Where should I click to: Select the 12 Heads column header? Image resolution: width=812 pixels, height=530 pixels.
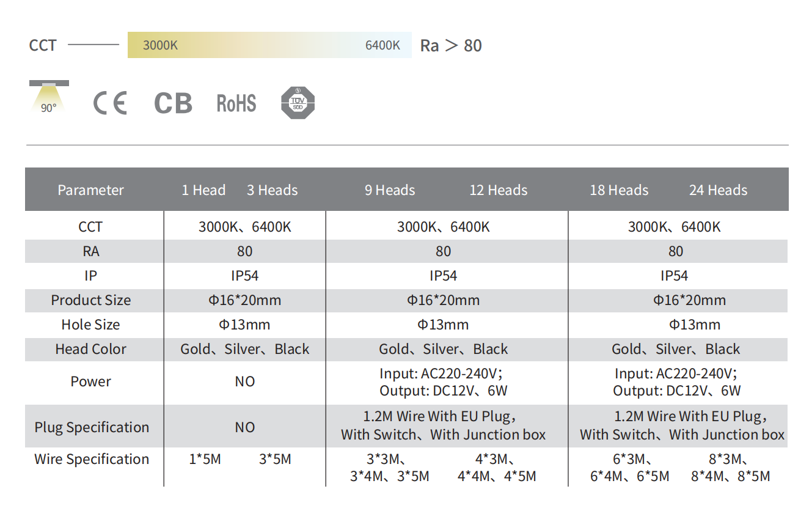click(x=499, y=190)
